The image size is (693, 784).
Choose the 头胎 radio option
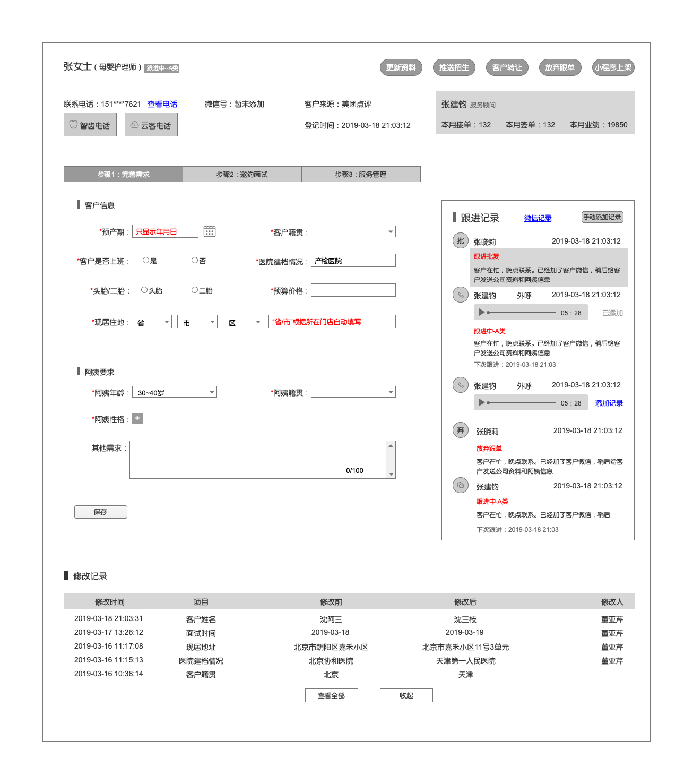[x=144, y=290]
